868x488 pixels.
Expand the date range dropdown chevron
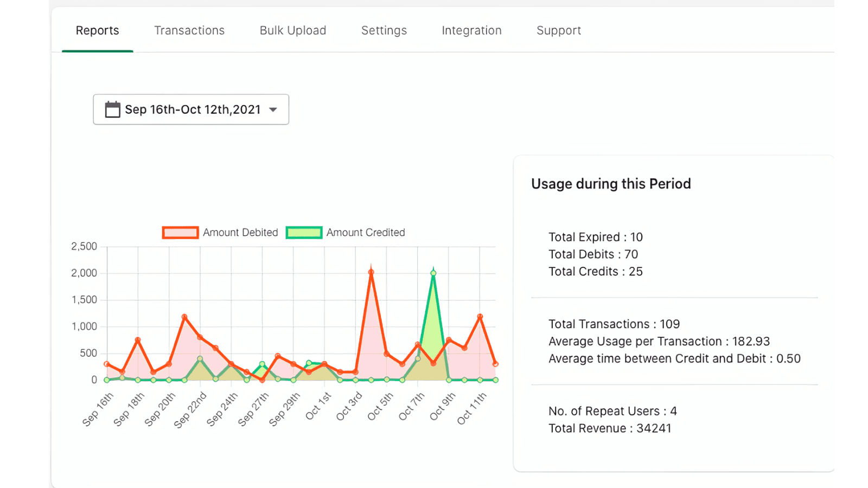(273, 110)
